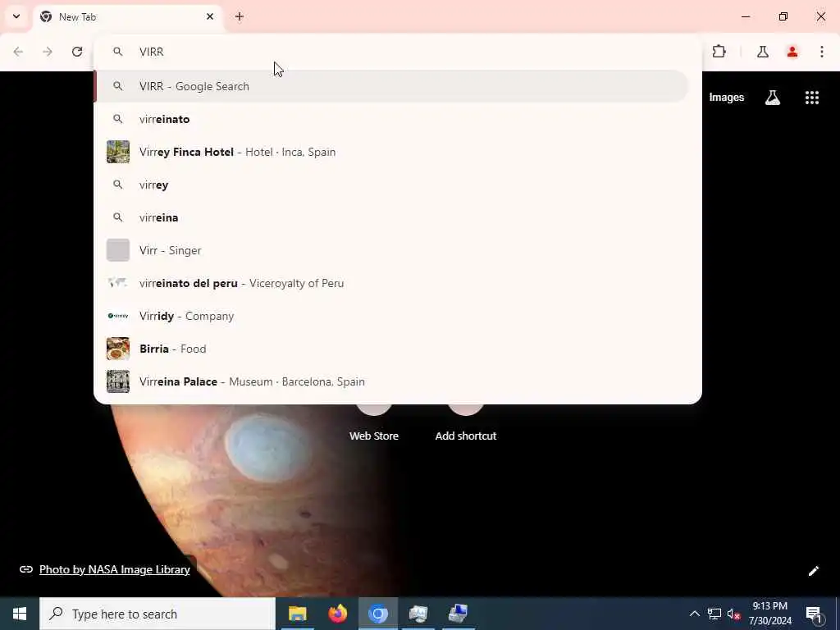The height and width of the screenshot is (630, 840).
Task: Select Virreina Palace museum suggestion
Action: pos(391,381)
